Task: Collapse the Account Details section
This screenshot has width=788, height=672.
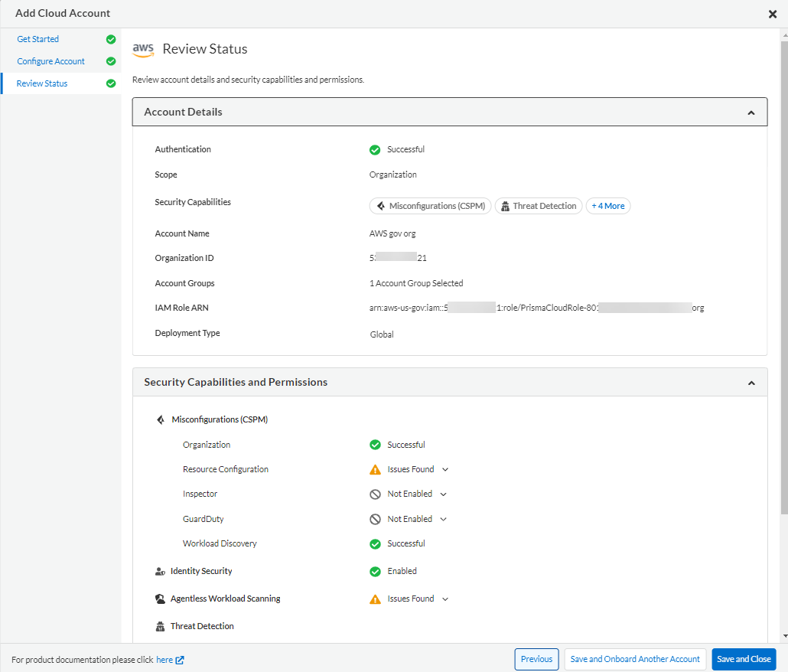Action: (751, 113)
